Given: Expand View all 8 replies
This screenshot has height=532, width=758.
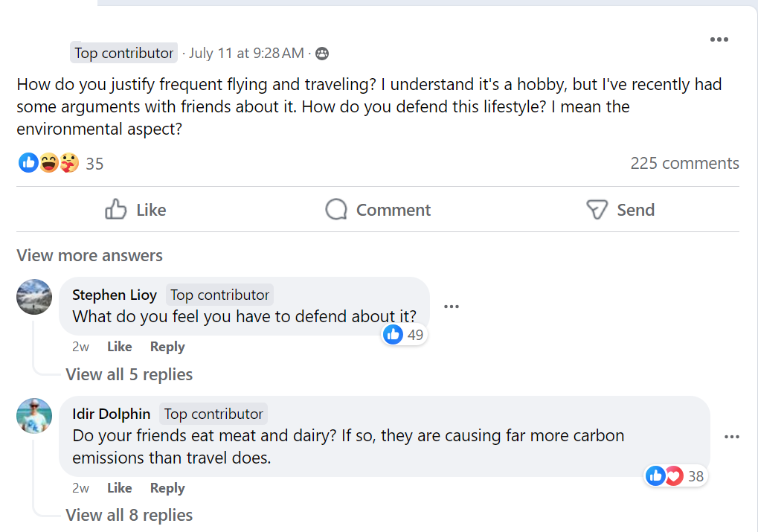Looking at the screenshot, I should (x=129, y=515).
